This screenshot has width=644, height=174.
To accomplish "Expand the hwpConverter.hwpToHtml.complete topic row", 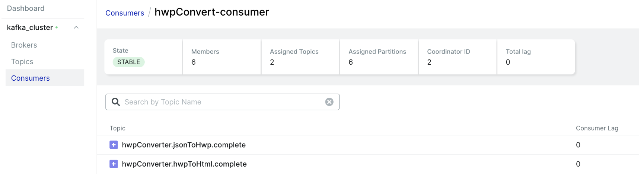I will [x=114, y=164].
